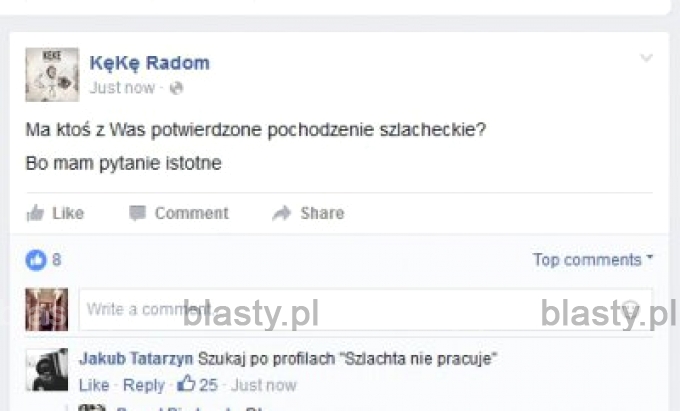
Task: Select the Comment action on post
Action: [x=192, y=213]
